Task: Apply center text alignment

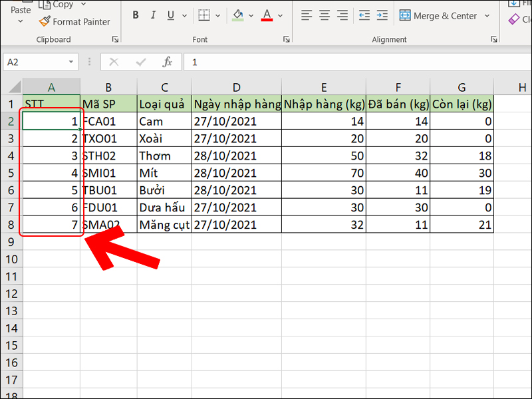Action: pyautogui.click(x=324, y=15)
